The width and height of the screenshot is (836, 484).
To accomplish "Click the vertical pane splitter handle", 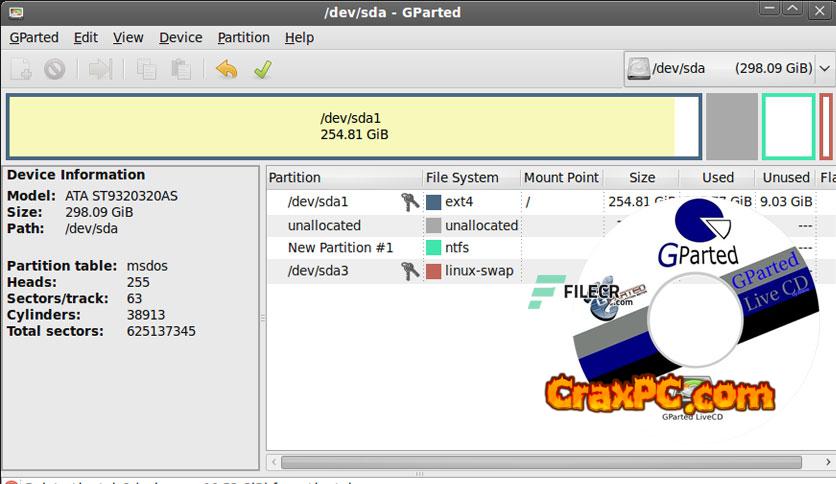I will click(263, 318).
